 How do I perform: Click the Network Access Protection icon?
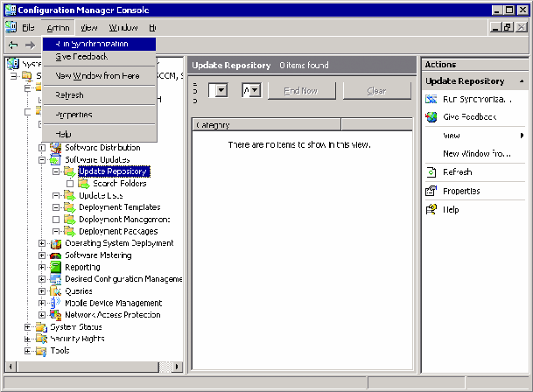[x=55, y=315]
